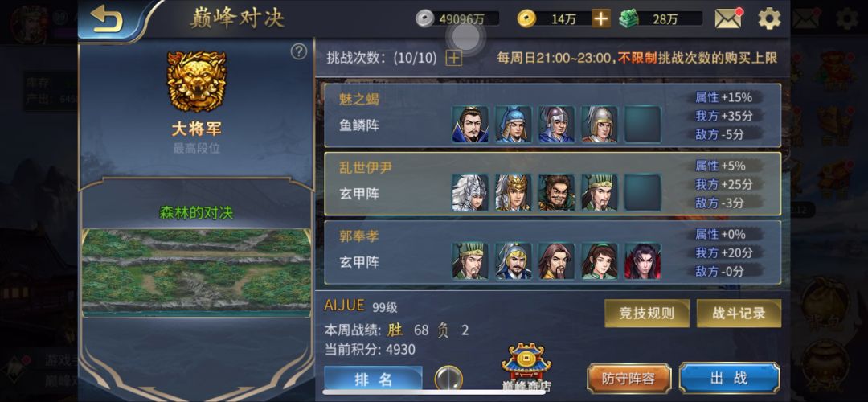
Task: Select opponent 乱世伊尹 row
Action: [x=552, y=184]
